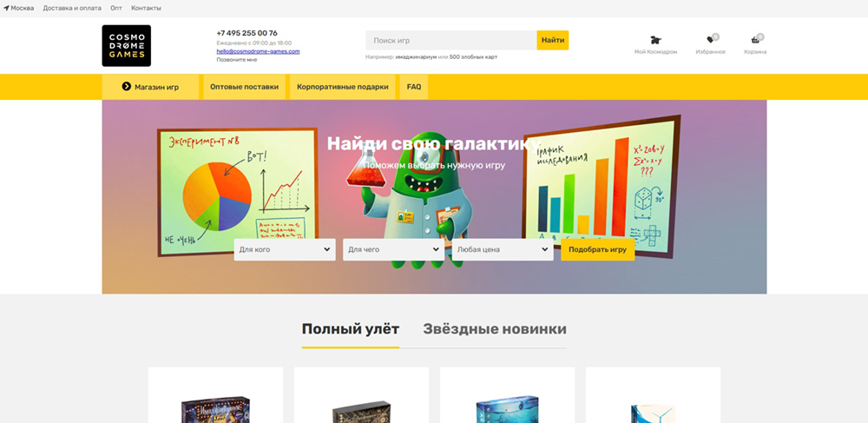The image size is (868, 423).
Task: Go to the FAQ menu item
Action: 414,87
